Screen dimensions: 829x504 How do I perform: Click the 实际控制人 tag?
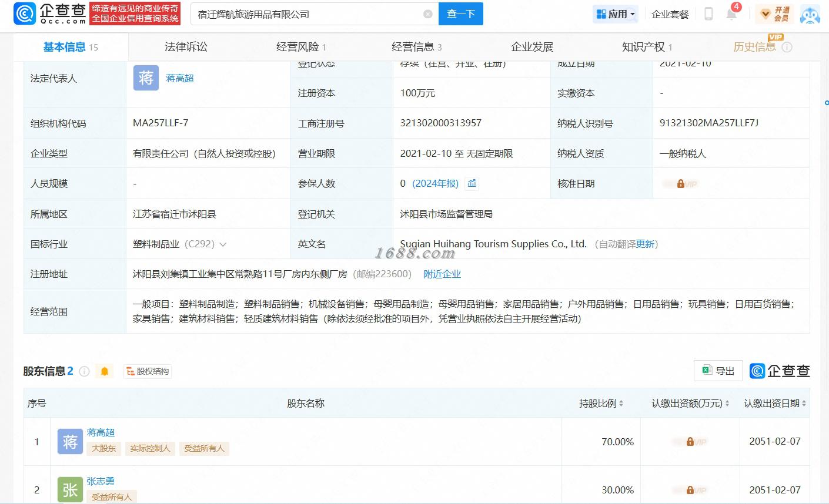150,448
